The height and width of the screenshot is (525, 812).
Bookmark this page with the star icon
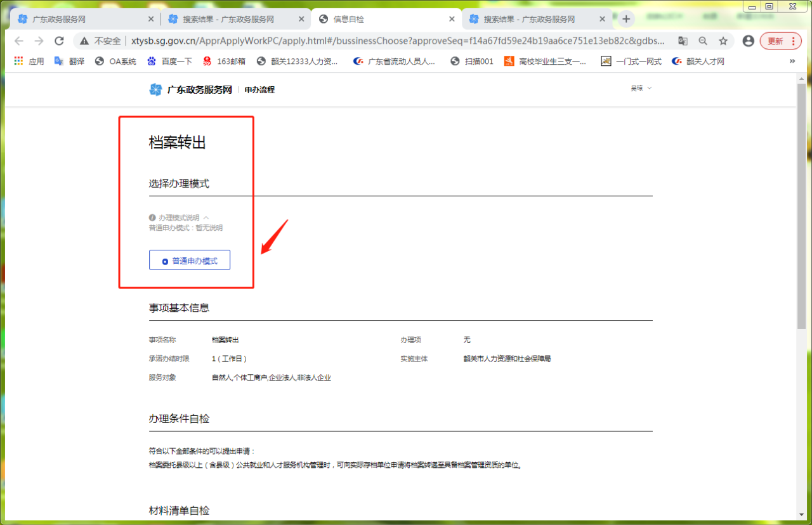pyautogui.click(x=723, y=41)
